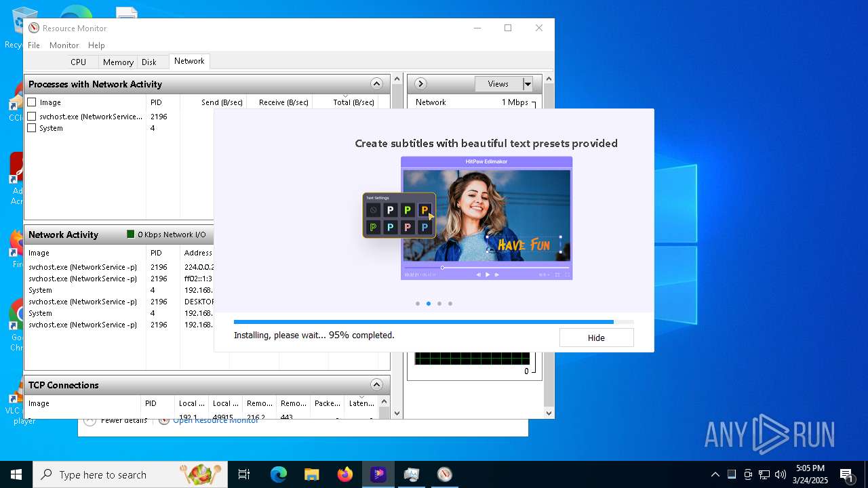
Task: Click the installation progress bar
Action: pos(433,322)
